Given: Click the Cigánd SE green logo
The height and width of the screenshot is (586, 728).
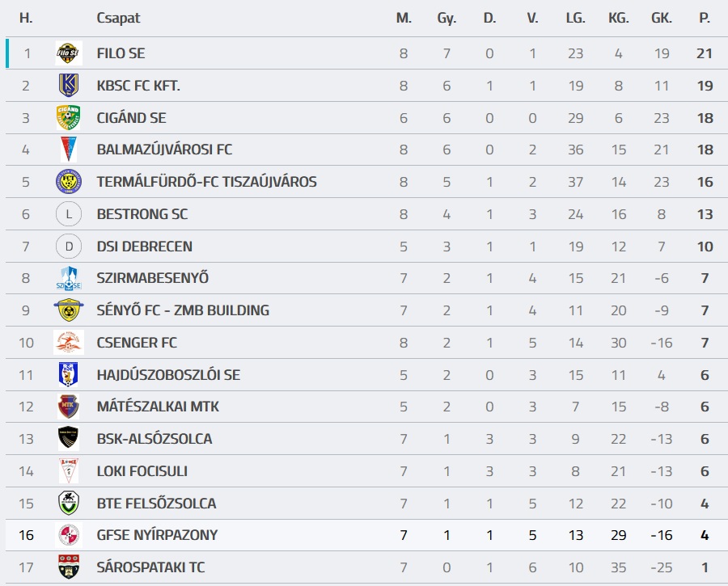Looking at the screenshot, I should point(68,118).
